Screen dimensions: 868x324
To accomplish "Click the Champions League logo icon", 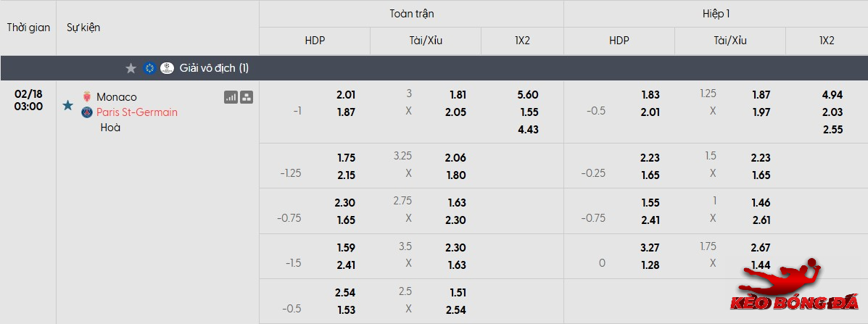I will (167, 68).
